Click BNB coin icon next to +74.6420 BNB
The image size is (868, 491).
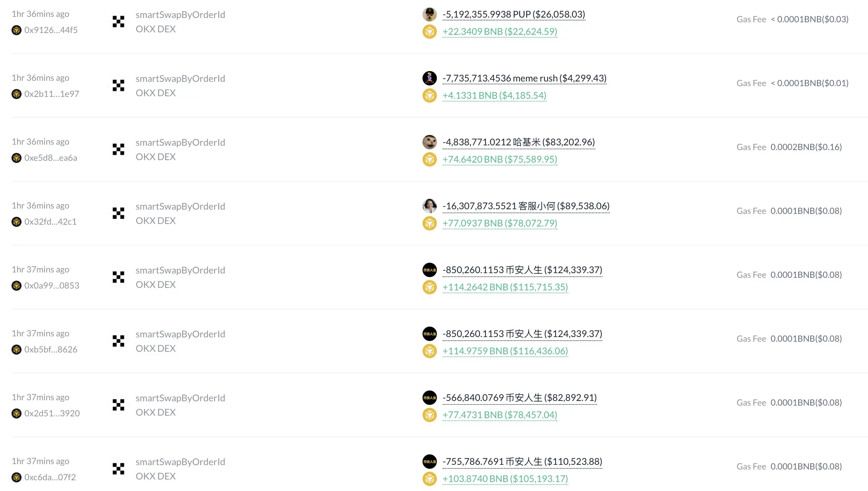(429, 159)
